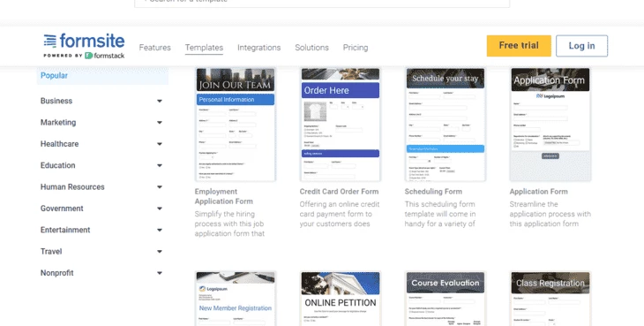
Task: Click the Employment Application Form title
Action: tap(224, 196)
